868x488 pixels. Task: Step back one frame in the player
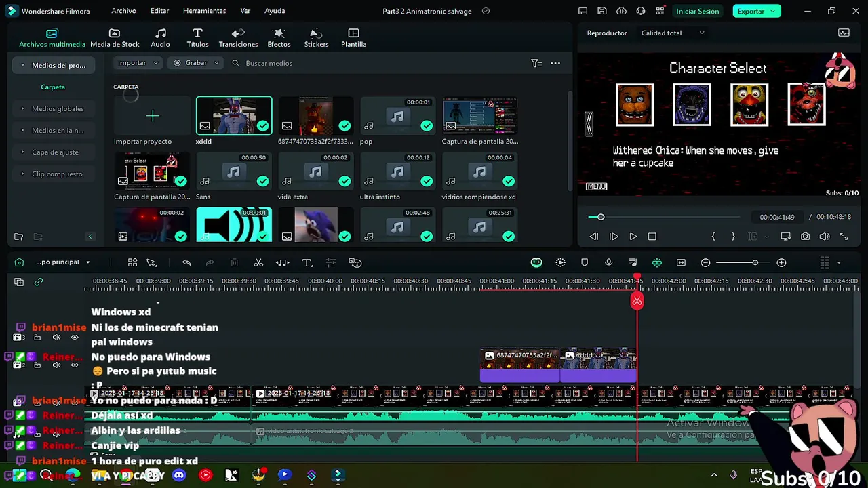pos(594,237)
